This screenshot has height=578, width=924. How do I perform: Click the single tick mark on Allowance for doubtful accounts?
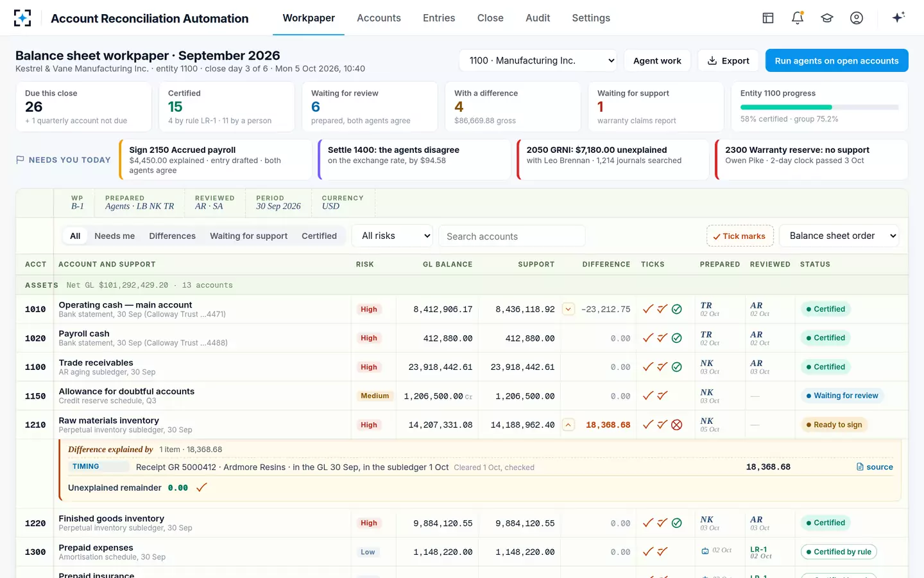tap(648, 396)
